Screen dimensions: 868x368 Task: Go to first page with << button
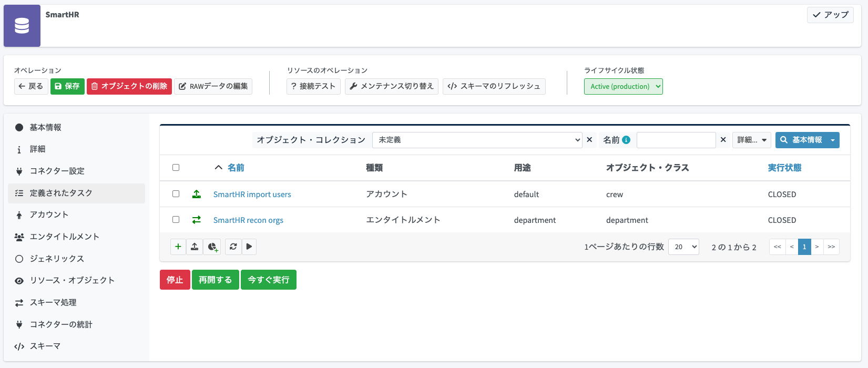777,247
